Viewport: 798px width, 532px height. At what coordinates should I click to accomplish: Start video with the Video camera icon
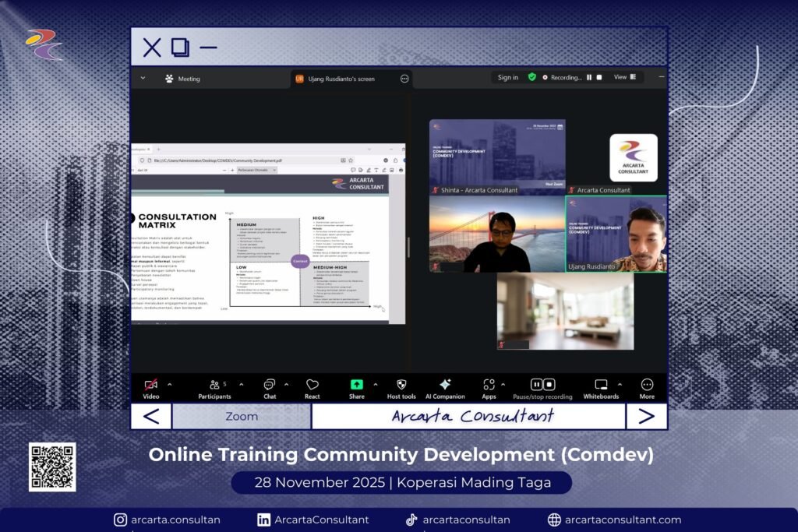[150, 385]
